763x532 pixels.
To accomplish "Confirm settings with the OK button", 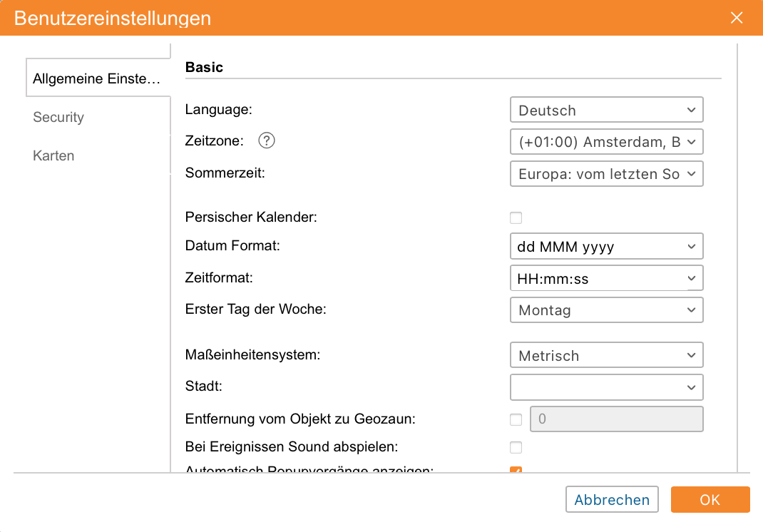I will 710,500.
